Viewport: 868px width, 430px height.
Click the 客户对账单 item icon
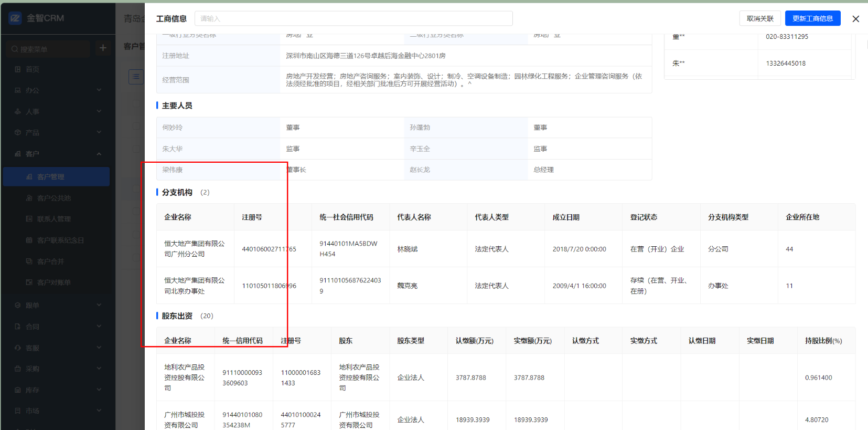point(29,282)
